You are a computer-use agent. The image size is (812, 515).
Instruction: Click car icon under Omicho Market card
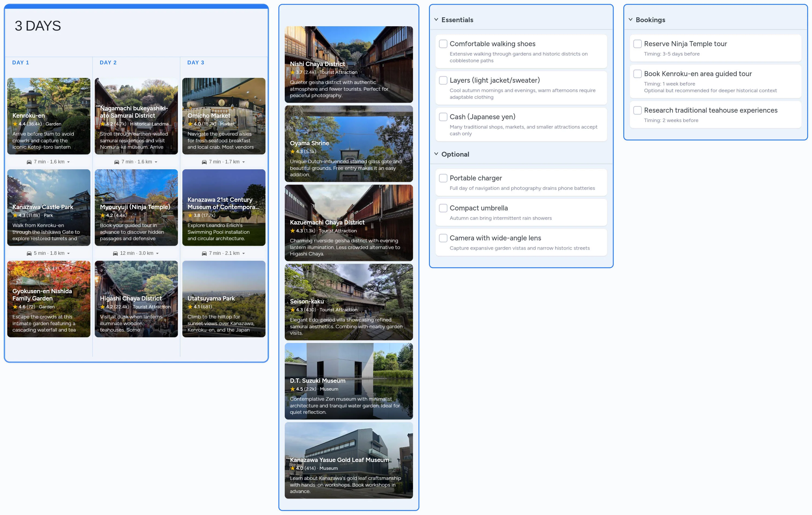point(204,162)
